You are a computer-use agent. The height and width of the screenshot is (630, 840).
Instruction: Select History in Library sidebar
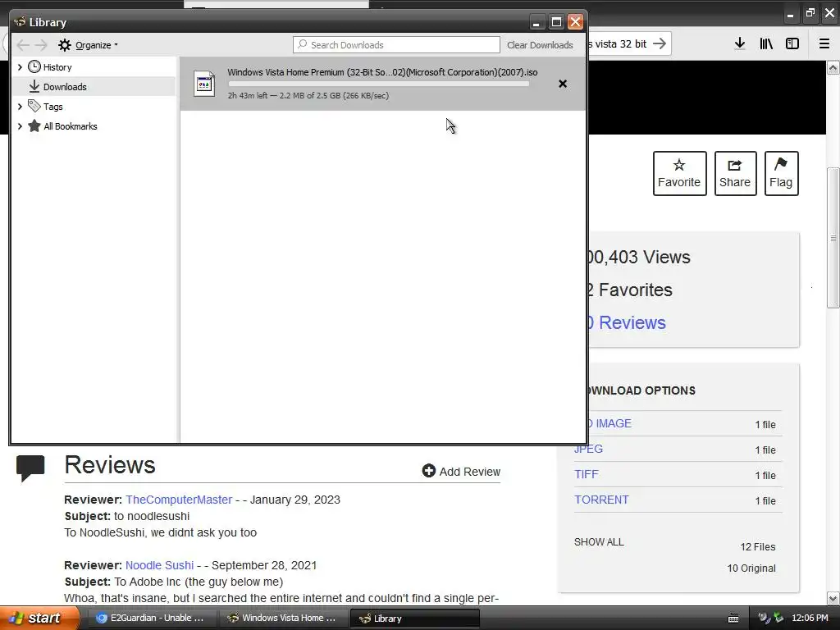tap(57, 67)
